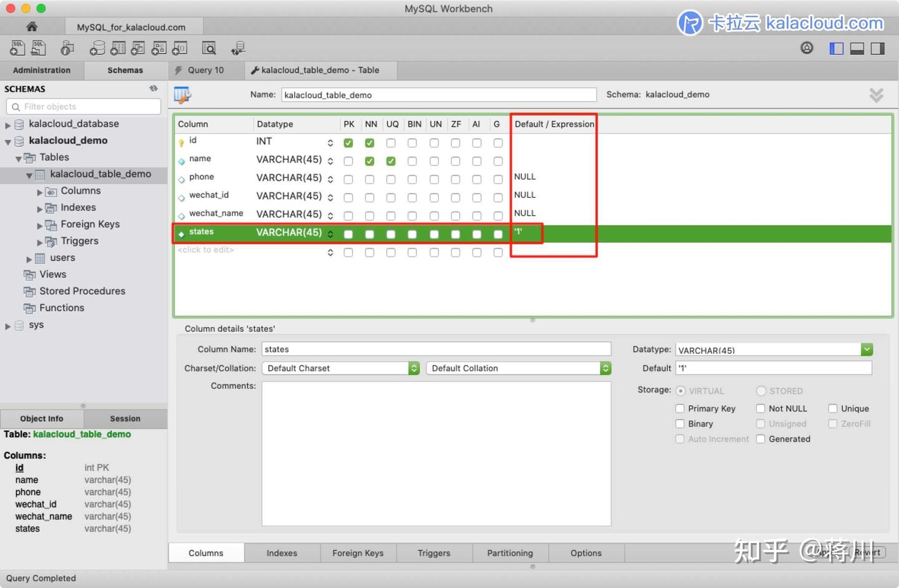
Task: Open Workbench preferences via the gear icon
Action: (807, 47)
